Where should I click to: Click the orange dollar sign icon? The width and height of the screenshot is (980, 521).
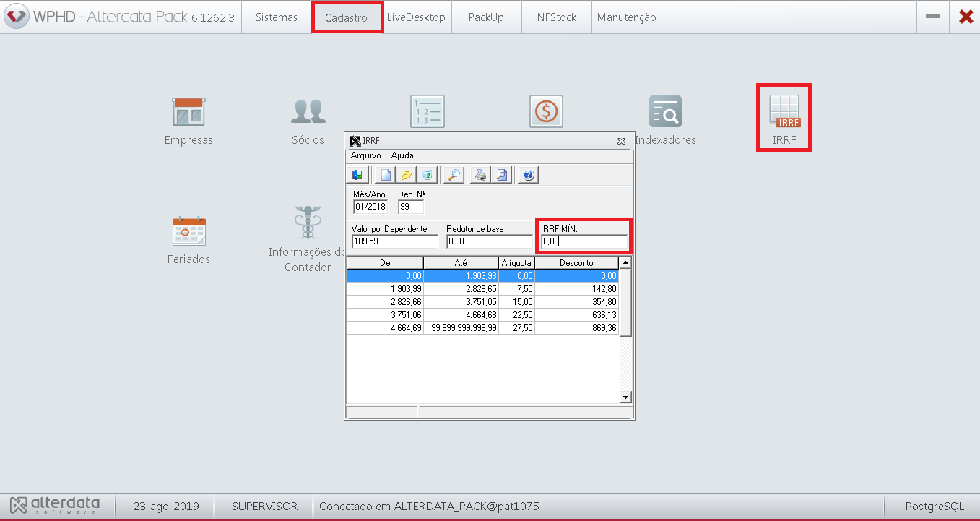(x=546, y=112)
